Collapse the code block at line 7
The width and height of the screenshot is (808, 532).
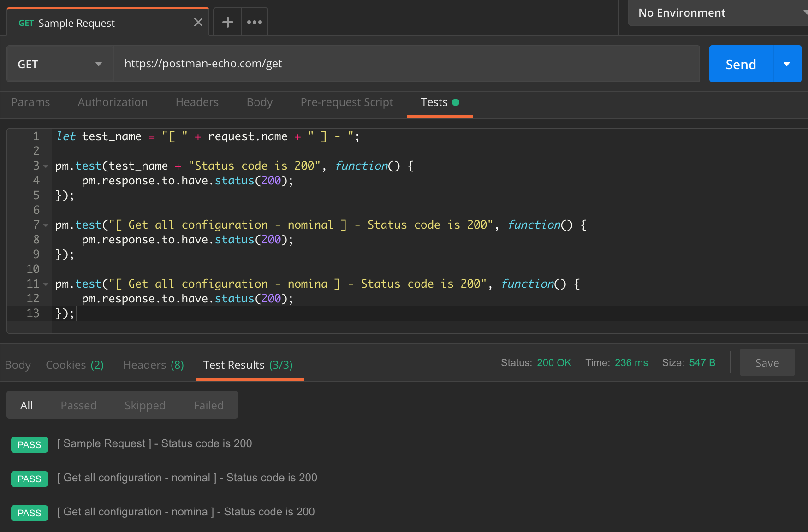pos(45,225)
